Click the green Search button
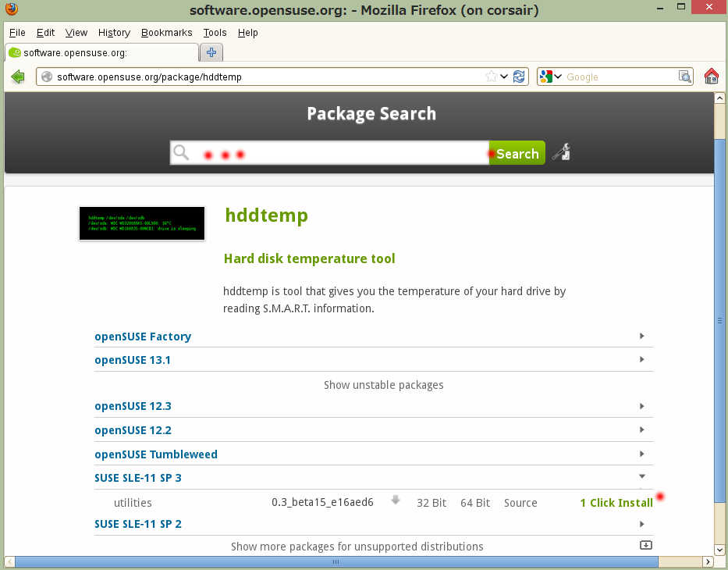The width and height of the screenshot is (728, 570). (x=517, y=153)
